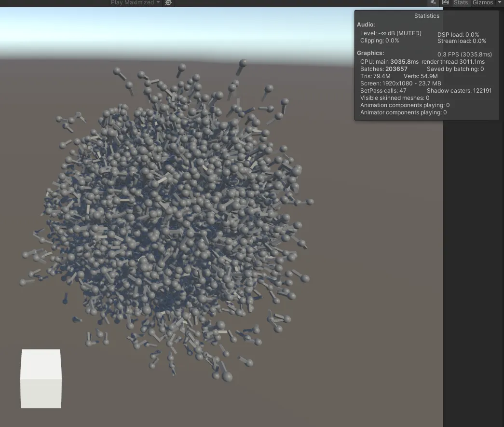Toggle the Mute Audio speaker icon
The height and width of the screenshot is (427, 504).
(x=433, y=2)
